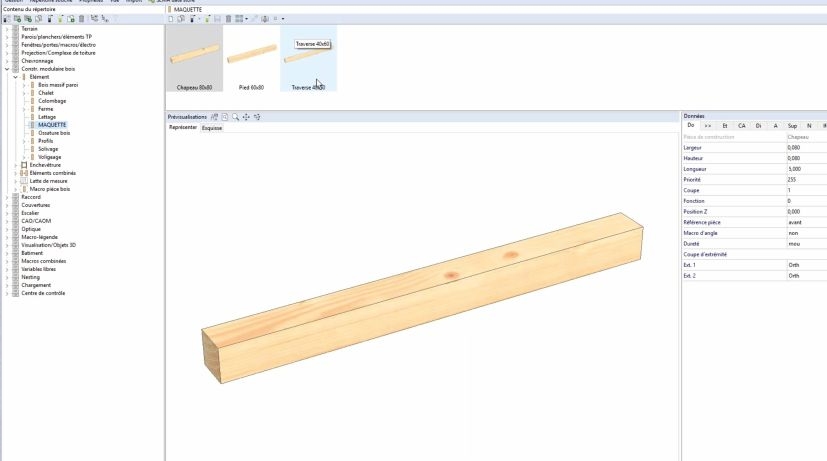This screenshot has width=827, height=461.
Task: Select the Escalier tree item
Action: (x=30, y=213)
